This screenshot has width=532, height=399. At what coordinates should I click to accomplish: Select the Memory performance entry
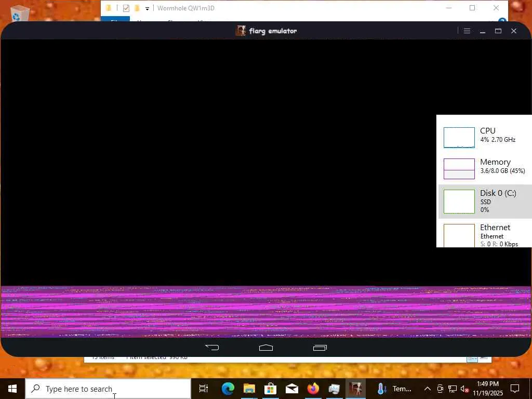485,168
